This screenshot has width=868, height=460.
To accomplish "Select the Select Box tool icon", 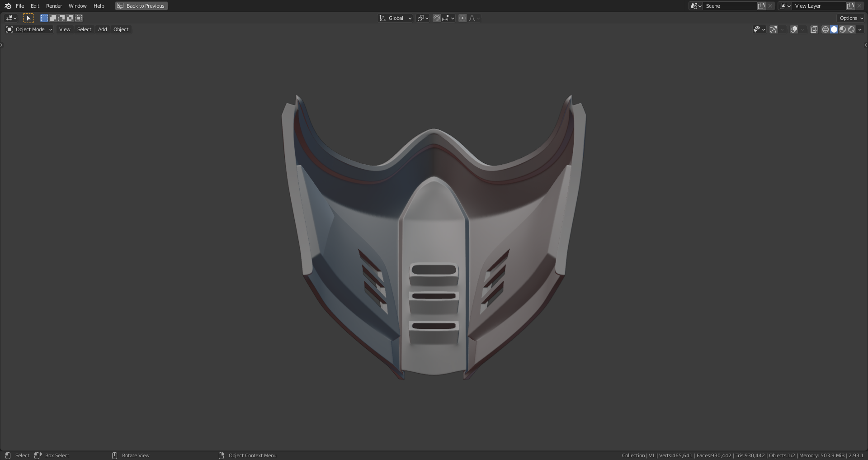I will (x=28, y=18).
